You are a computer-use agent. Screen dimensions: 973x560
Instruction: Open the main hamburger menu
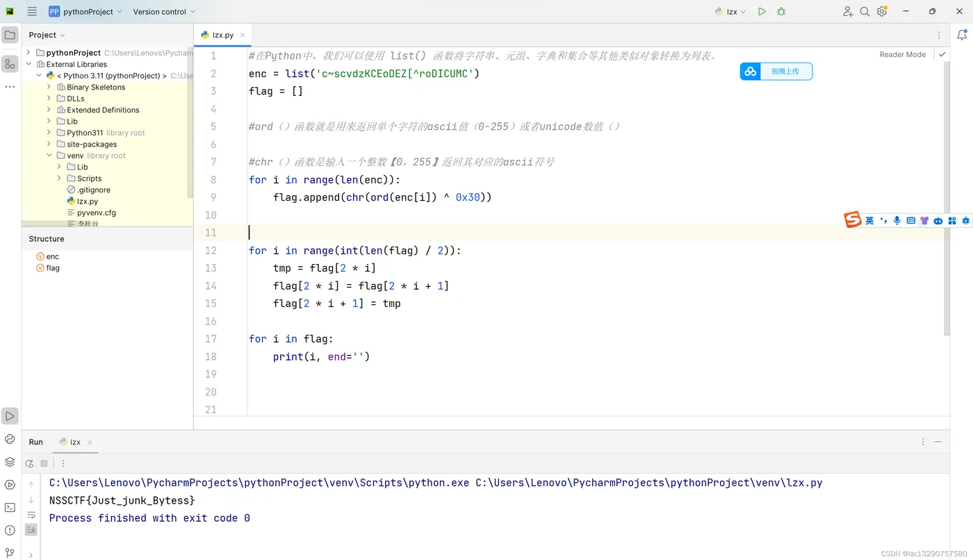(x=32, y=12)
